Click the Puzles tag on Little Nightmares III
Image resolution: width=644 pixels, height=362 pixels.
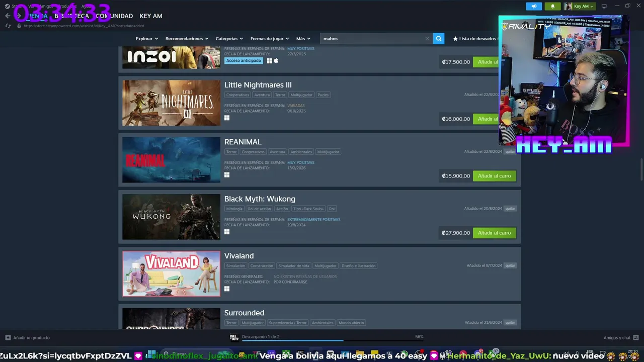point(323,95)
